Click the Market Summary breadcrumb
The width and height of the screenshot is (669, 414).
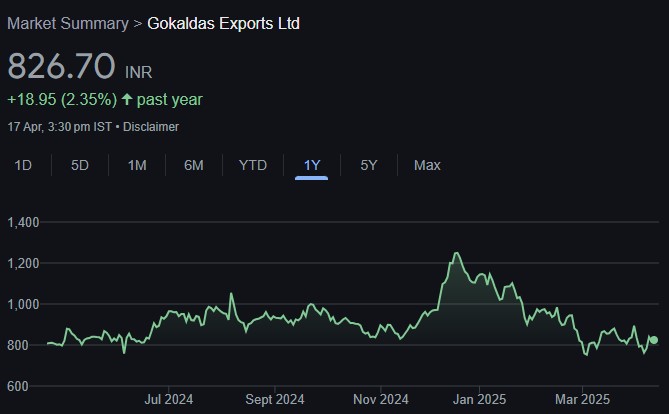tap(67, 23)
